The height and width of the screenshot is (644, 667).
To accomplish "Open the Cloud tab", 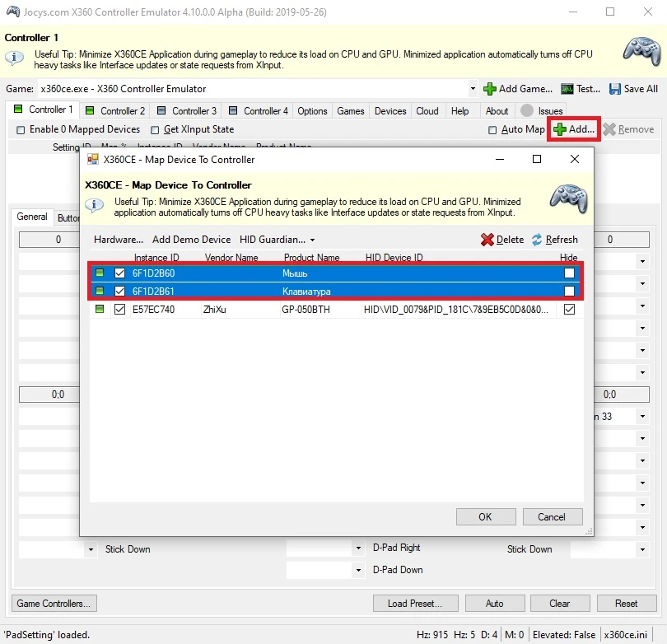I will click(427, 111).
